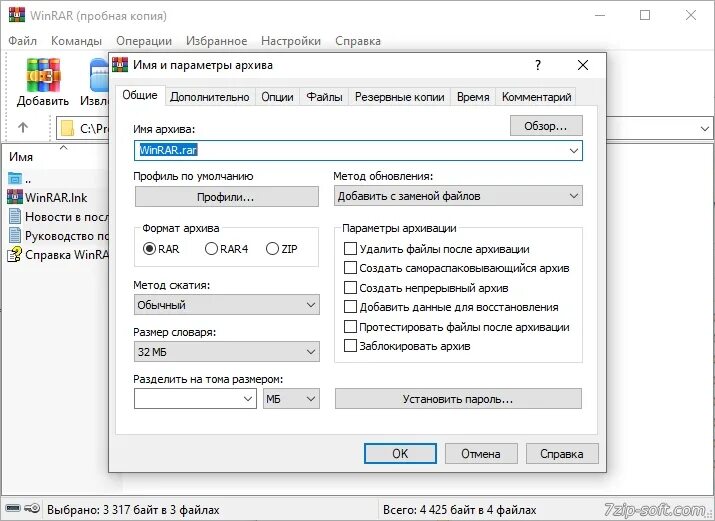Select ZIP archive format
The image size is (715, 521).
(272, 249)
